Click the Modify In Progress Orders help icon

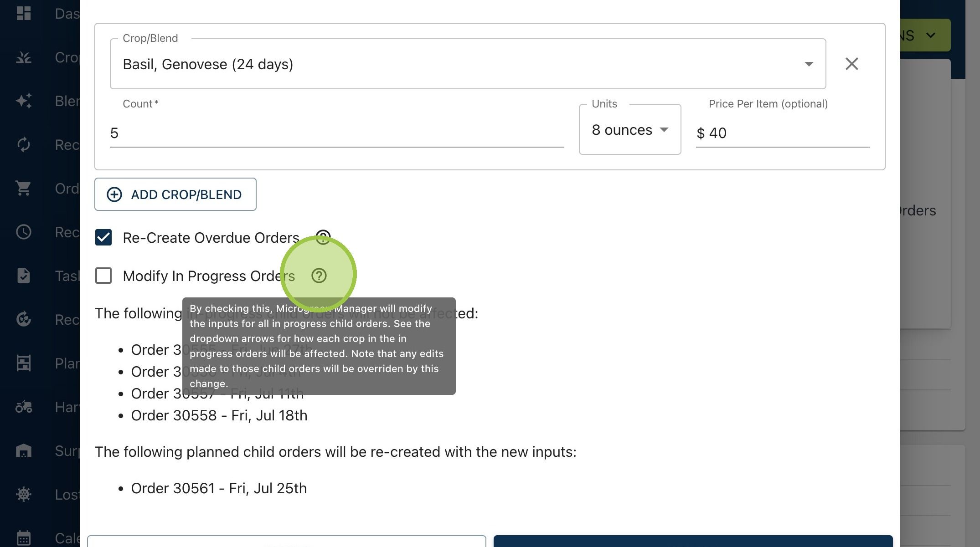coord(319,276)
